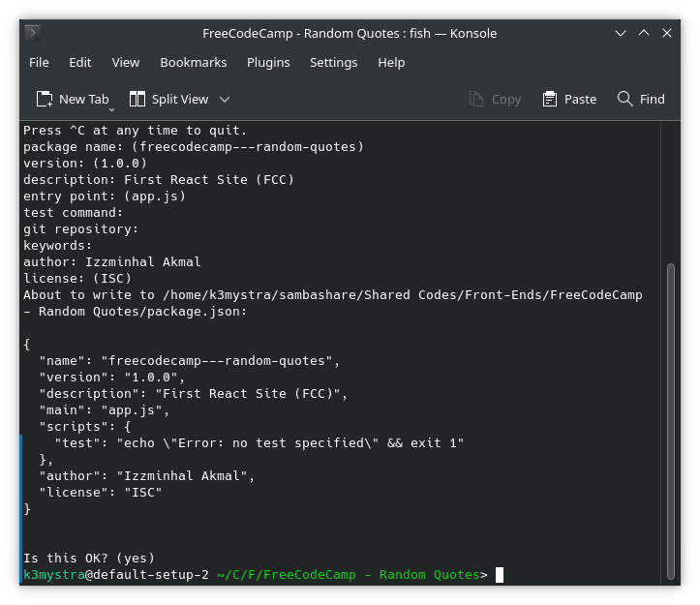Click the '"license": "ISC"' JSON line
The image size is (700, 605).
pyautogui.click(x=101, y=493)
